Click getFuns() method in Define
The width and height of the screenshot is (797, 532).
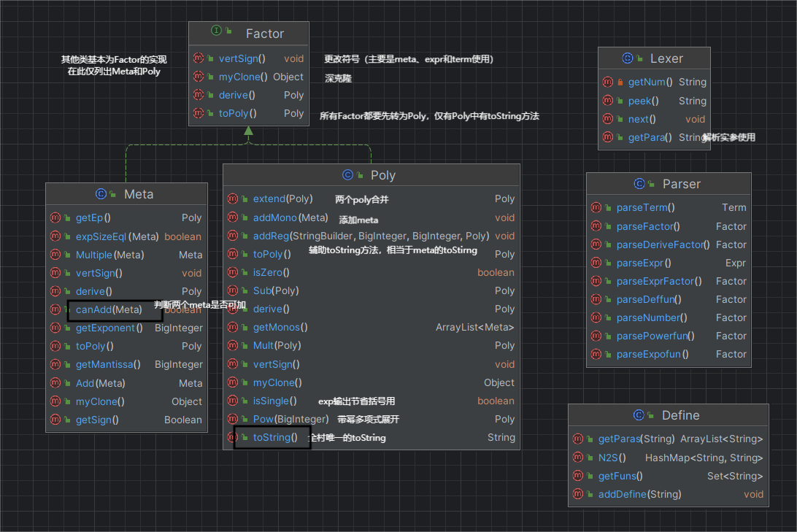coord(620,476)
